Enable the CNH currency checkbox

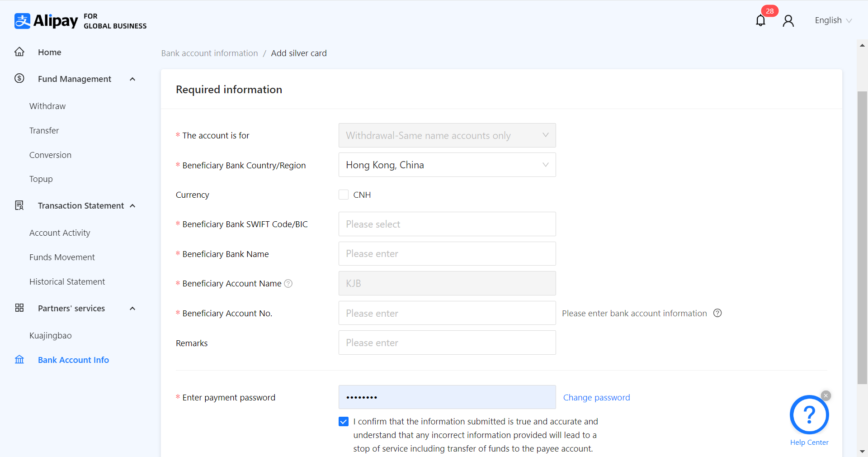tap(344, 195)
